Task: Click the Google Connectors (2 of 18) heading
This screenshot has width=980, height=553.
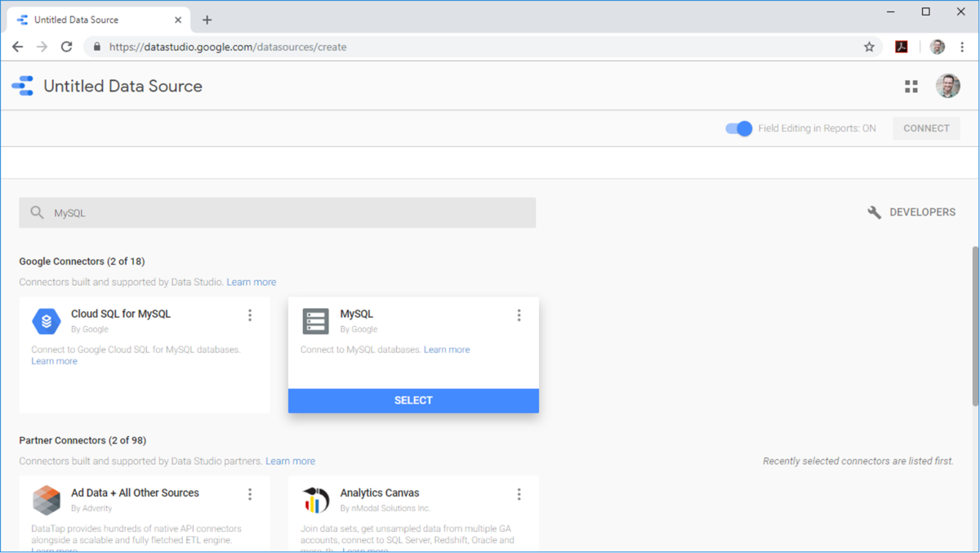Action: (x=82, y=261)
